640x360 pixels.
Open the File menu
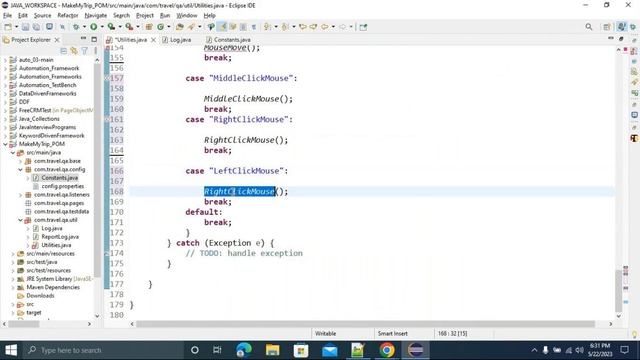[7, 16]
